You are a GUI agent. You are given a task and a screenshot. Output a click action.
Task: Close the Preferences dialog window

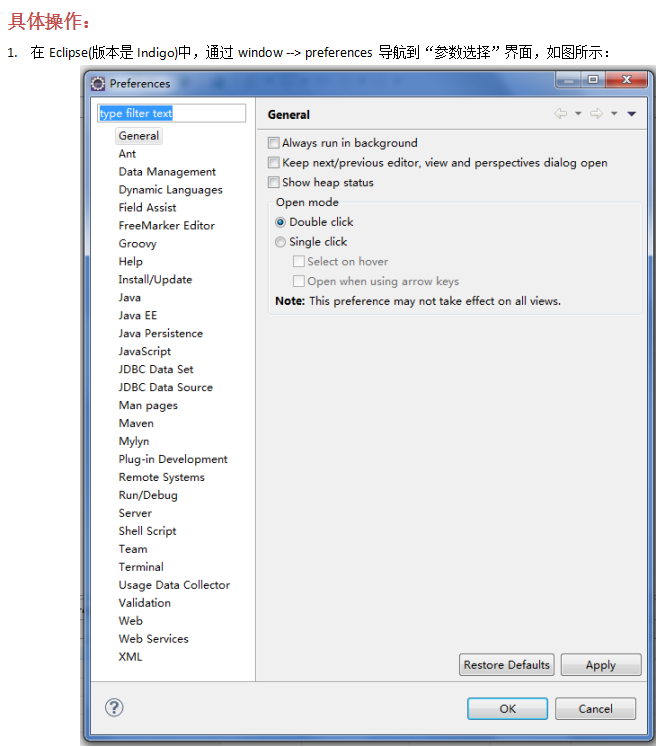pos(627,80)
